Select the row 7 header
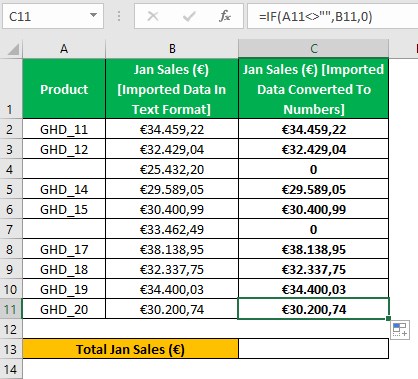 (x=11, y=229)
